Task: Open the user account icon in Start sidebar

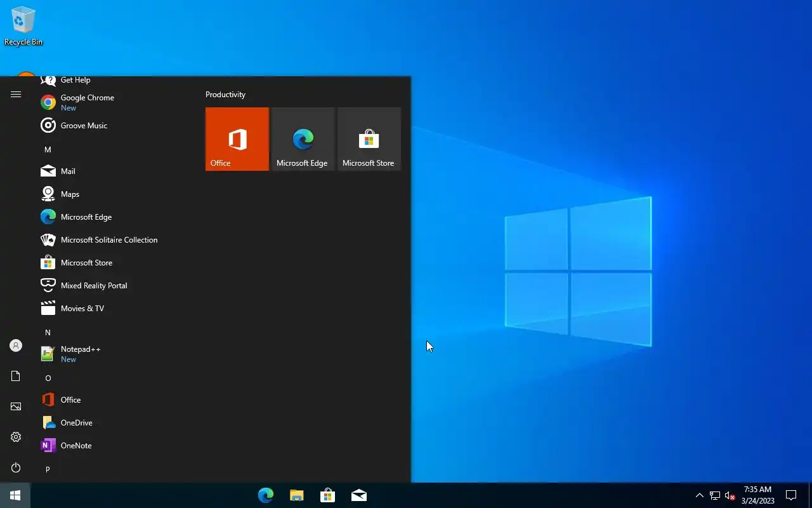Action: [16, 345]
